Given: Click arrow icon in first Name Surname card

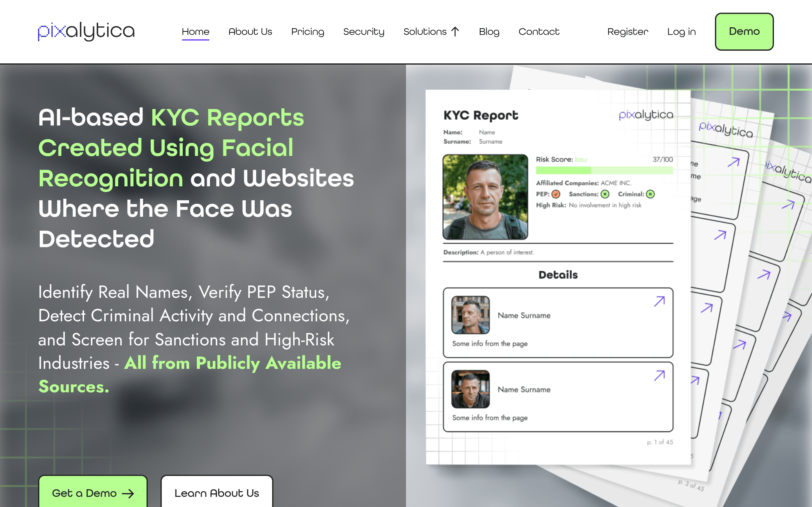Looking at the screenshot, I should point(659,301).
